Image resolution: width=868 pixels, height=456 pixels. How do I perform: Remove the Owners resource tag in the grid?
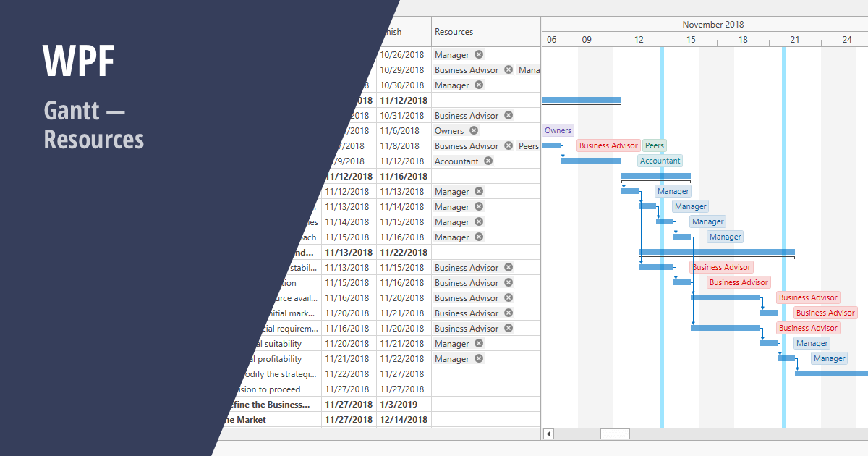tap(474, 130)
